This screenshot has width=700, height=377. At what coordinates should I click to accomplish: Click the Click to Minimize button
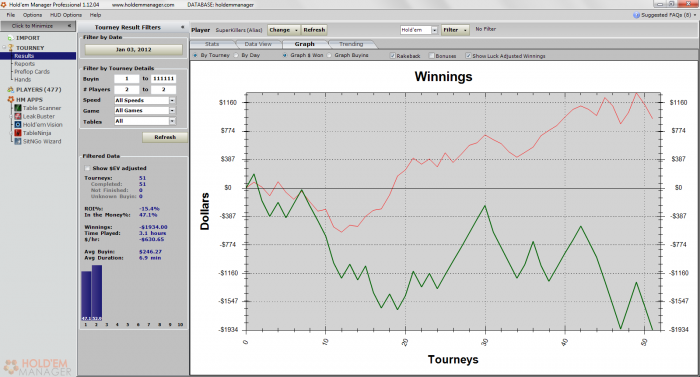(38, 26)
